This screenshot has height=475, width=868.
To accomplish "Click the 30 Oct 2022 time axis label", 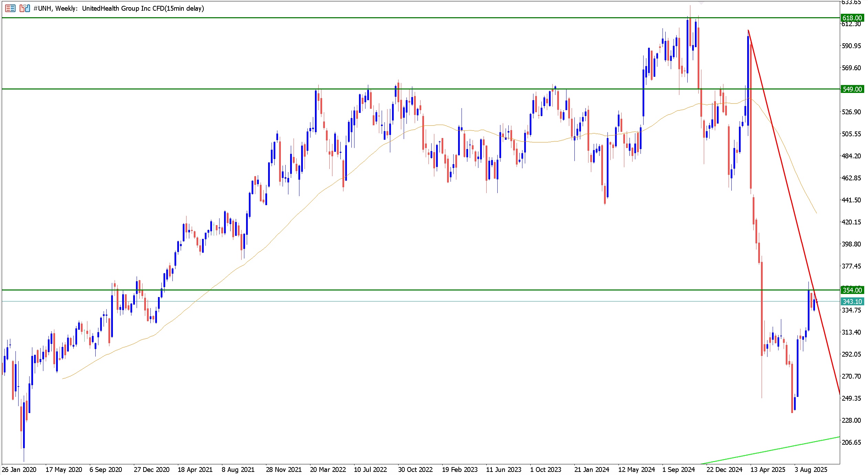I will tap(415, 469).
